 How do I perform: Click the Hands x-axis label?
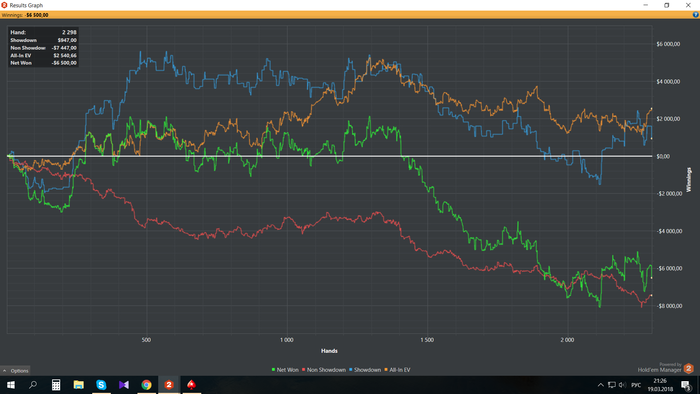pyautogui.click(x=329, y=351)
